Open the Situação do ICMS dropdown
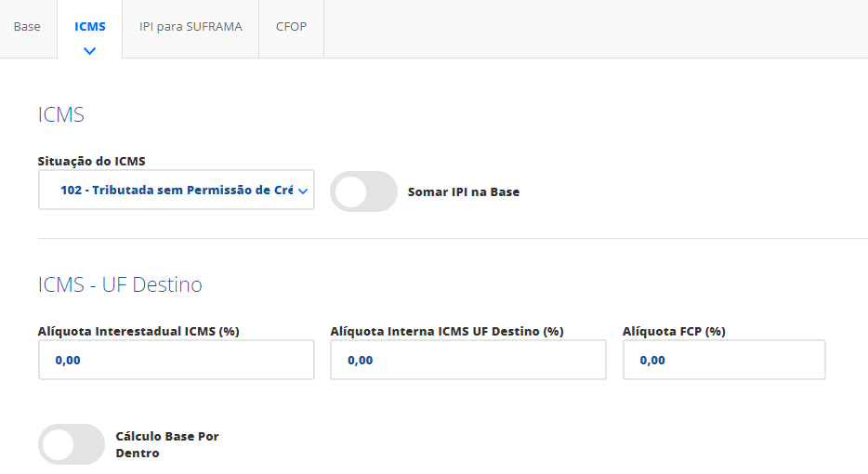 tap(177, 190)
